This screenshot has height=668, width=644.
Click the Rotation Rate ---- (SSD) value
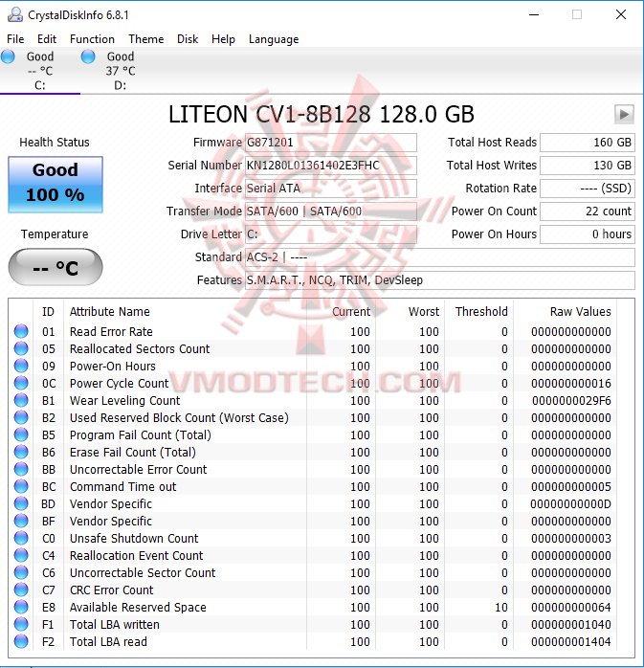pyautogui.click(x=588, y=189)
